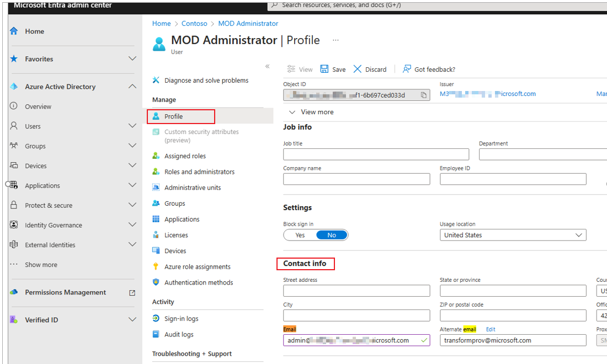Click the Azure role assignments key icon
This screenshot has width=607, height=364.
[x=156, y=266]
